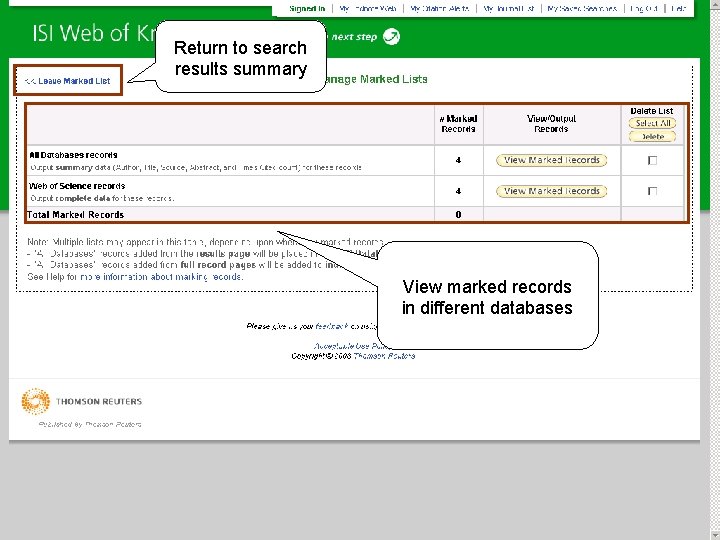Click the Leave Marked List link

coord(68,81)
